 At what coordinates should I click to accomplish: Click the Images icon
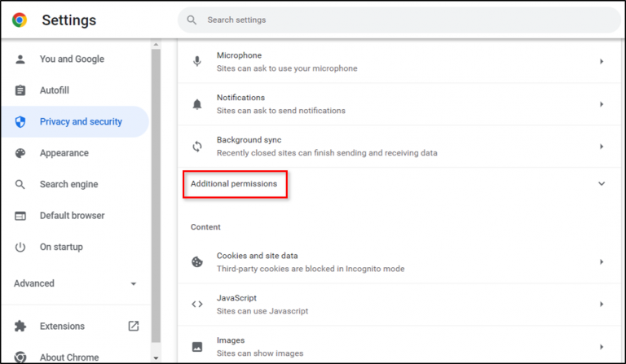tap(196, 347)
